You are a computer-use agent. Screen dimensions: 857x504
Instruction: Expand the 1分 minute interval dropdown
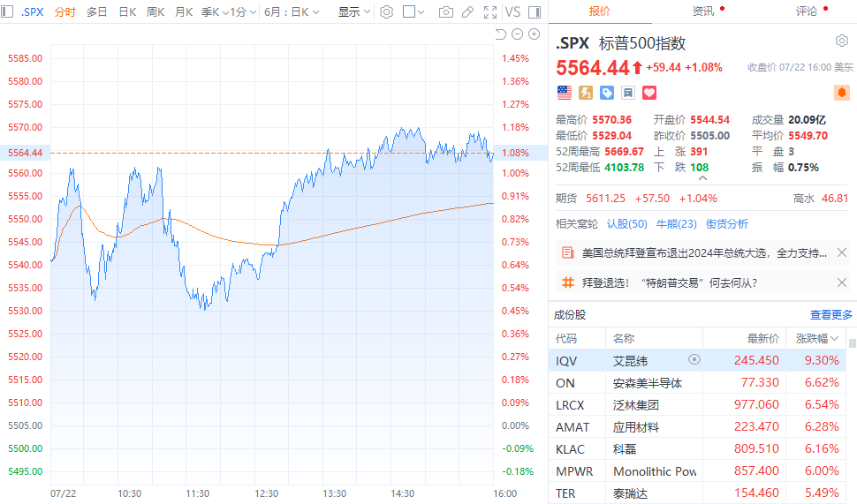coord(242,12)
